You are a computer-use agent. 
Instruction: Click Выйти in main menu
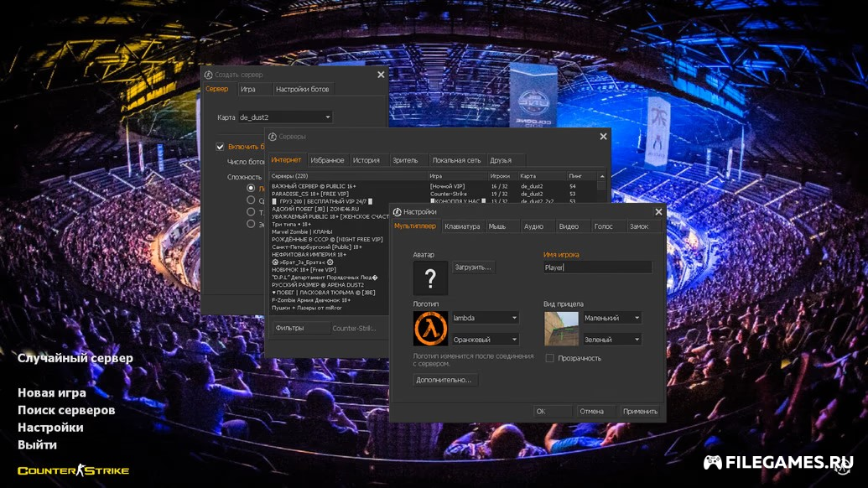37,444
